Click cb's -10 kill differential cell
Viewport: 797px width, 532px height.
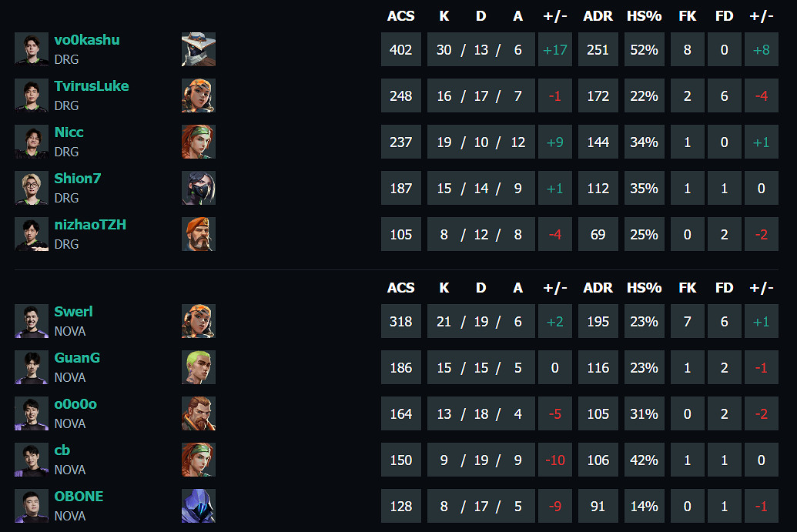554,460
